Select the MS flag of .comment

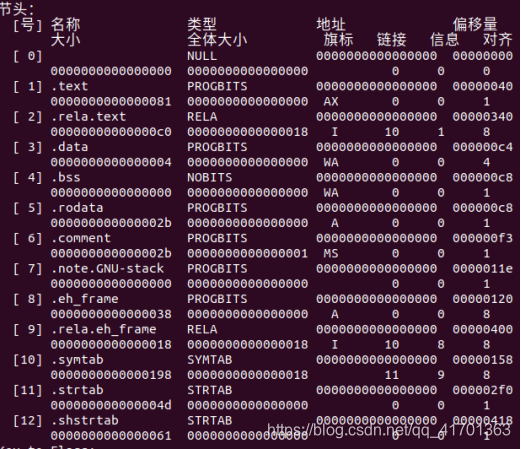click(x=331, y=253)
